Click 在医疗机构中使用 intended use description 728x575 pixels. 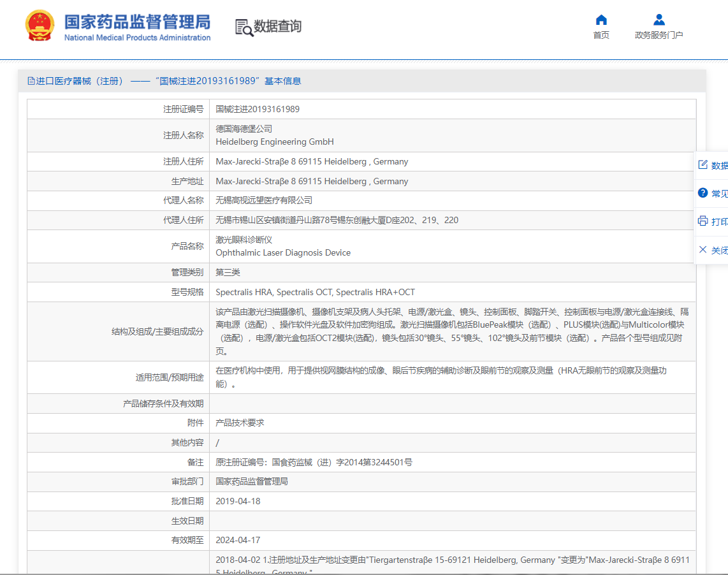coord(441,377)
